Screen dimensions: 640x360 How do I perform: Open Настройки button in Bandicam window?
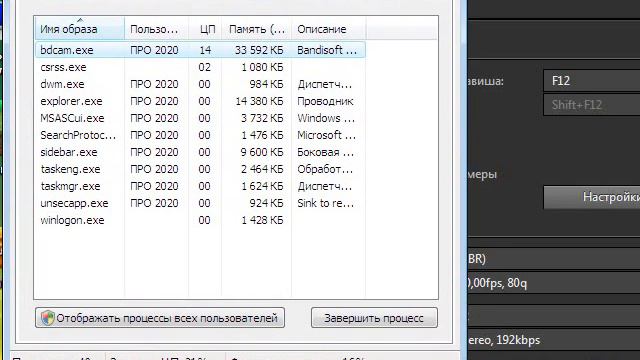pos(592,197)
